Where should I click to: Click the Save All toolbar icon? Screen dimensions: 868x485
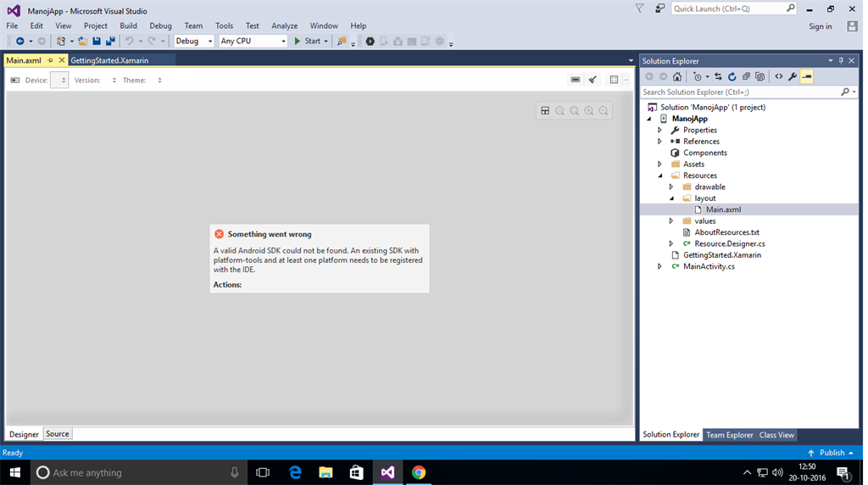[110, 41]
